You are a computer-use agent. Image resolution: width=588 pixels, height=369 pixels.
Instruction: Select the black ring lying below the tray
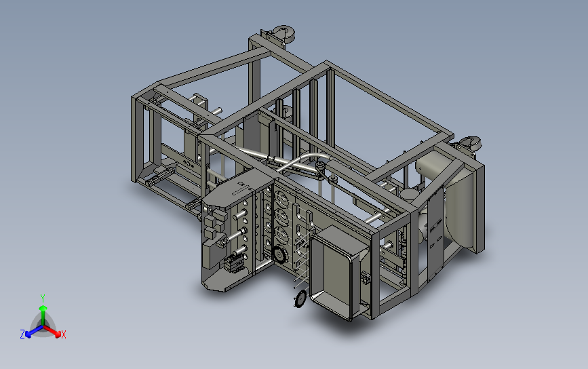pyautogui.click(x=300, y=299)
